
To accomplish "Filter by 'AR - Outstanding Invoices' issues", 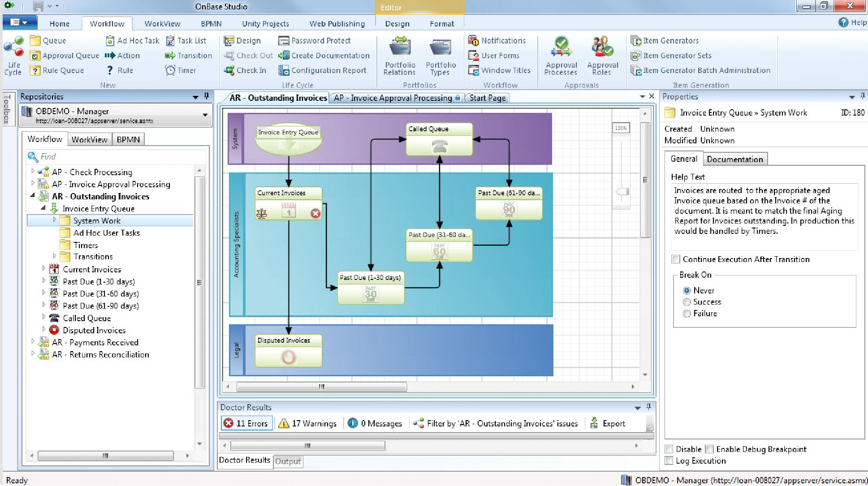I will 495,423.
